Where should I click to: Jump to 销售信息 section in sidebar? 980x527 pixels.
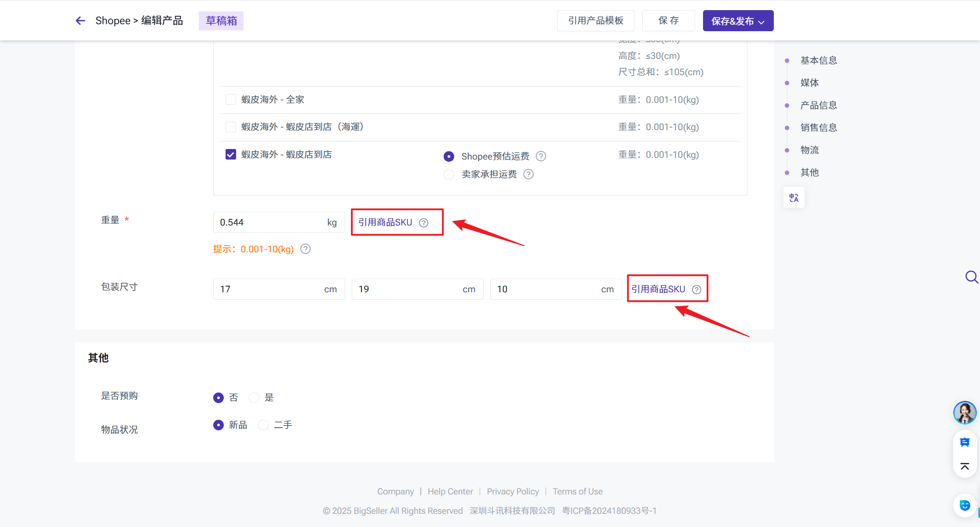click(818, 127)
